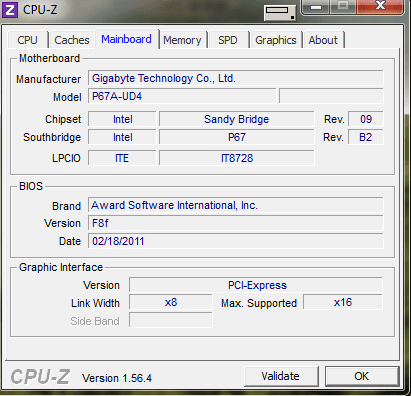Select the manufacturer field Gigabyte Technology Co., Ltd.
The image size is (411, 396).
click(x=236, y=78)
